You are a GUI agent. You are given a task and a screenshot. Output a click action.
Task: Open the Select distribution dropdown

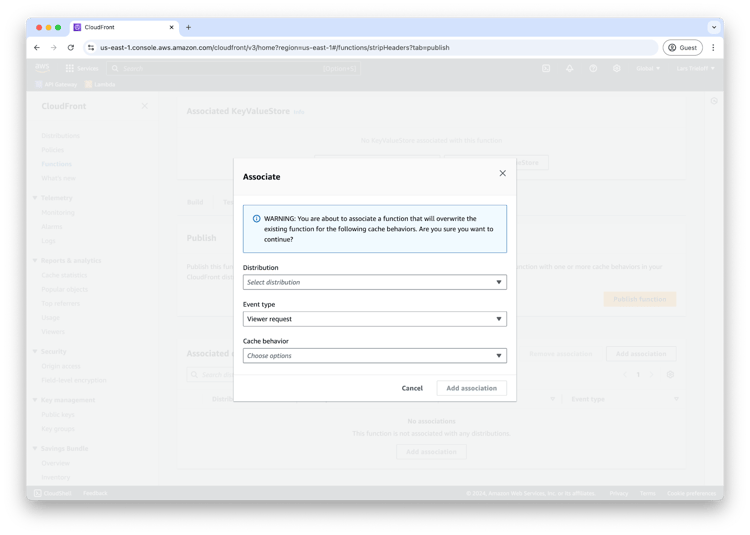click(x=375, y=282)
